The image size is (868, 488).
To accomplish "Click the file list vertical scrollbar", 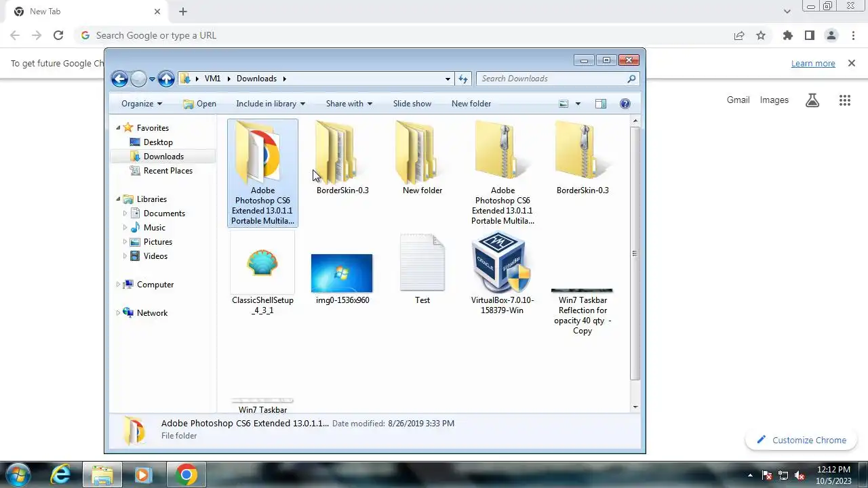I will point(635,253).
